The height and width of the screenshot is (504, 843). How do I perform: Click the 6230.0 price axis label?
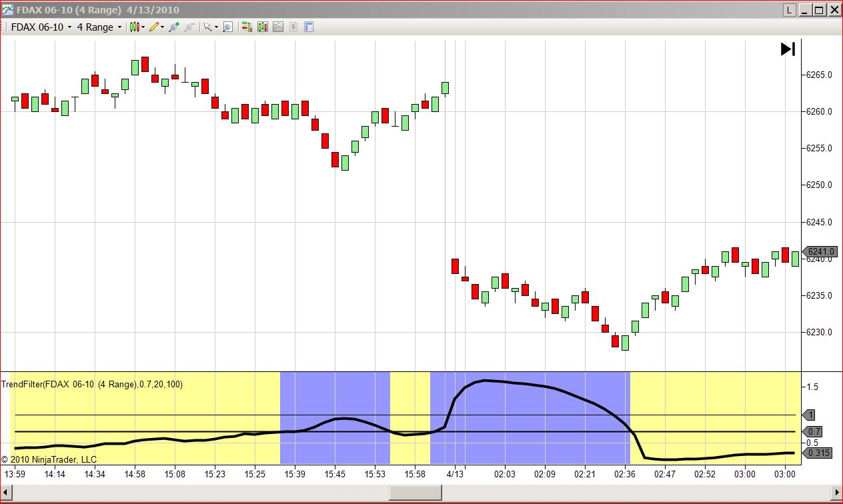[820, 333]
